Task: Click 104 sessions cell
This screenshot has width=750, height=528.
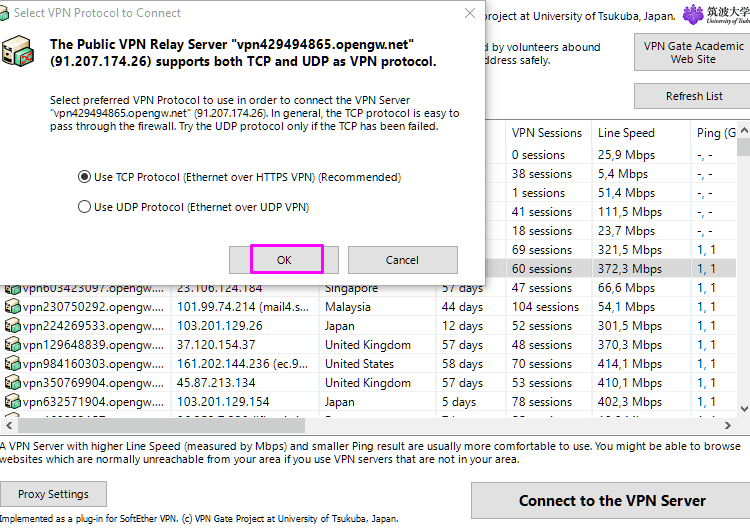Action: 545,307
